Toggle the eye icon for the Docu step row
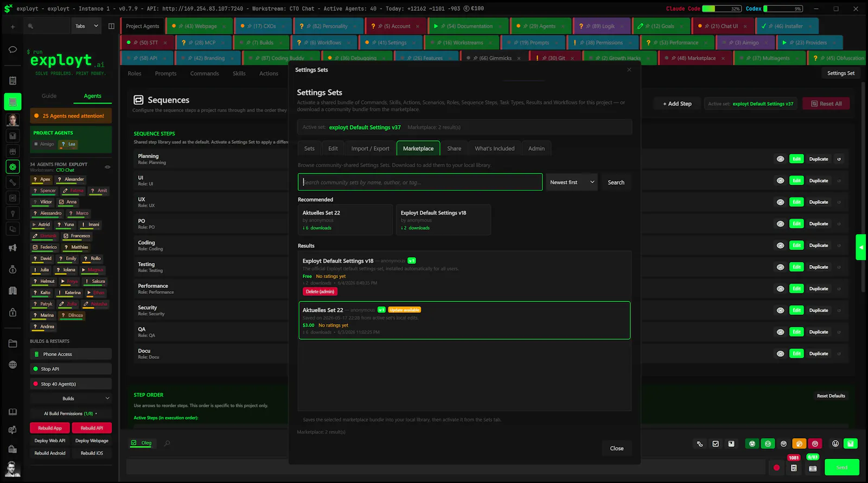The image size is (868, 483). pyautogui.click(x=780, y=354)
